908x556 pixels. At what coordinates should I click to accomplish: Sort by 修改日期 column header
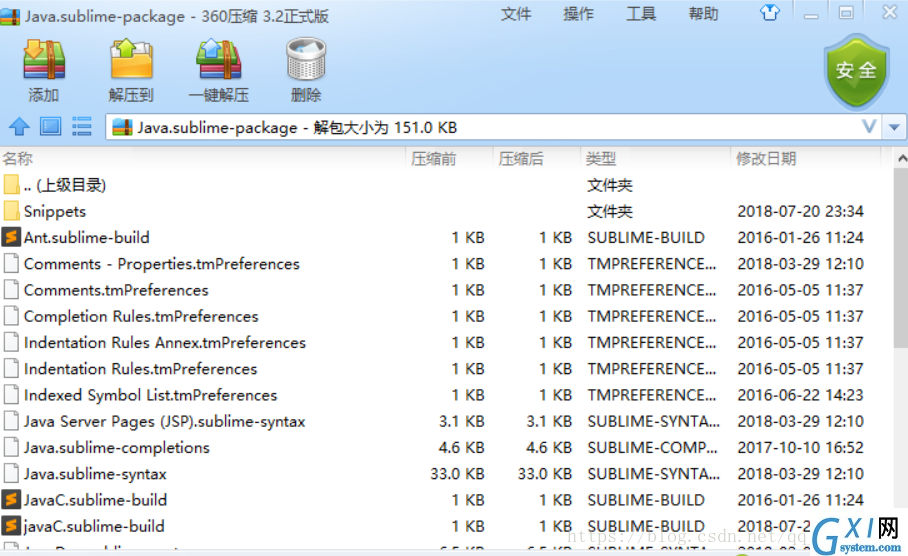click(766, 159)
